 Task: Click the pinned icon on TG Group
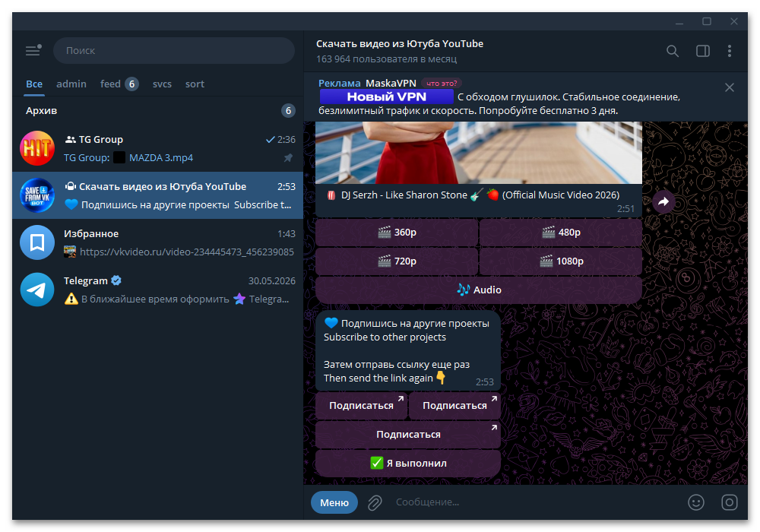(288, 158)
